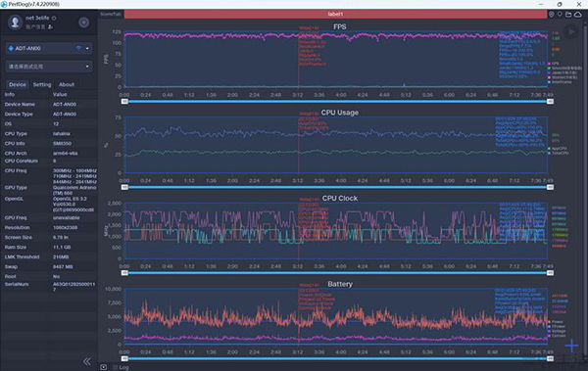Click the user avatar picture

[16, 23]
